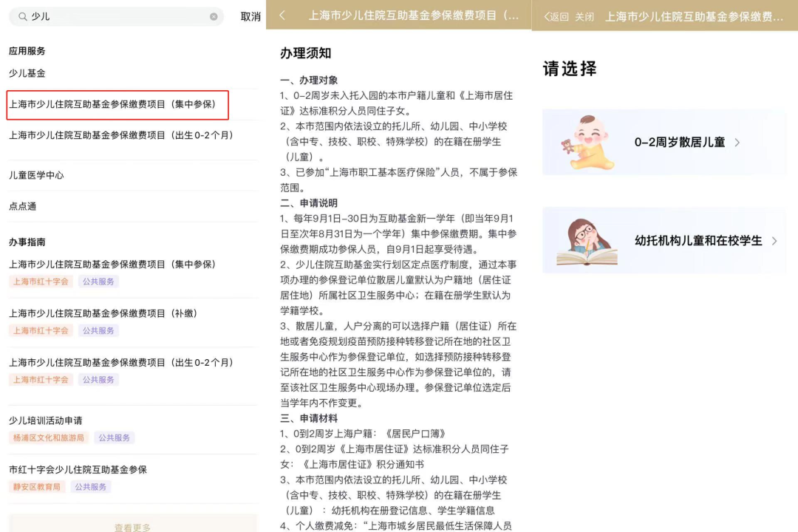This screenshot has height=532, width=798.
Task: Open the 点点通 service entry
Action: [x=23, y=206]
